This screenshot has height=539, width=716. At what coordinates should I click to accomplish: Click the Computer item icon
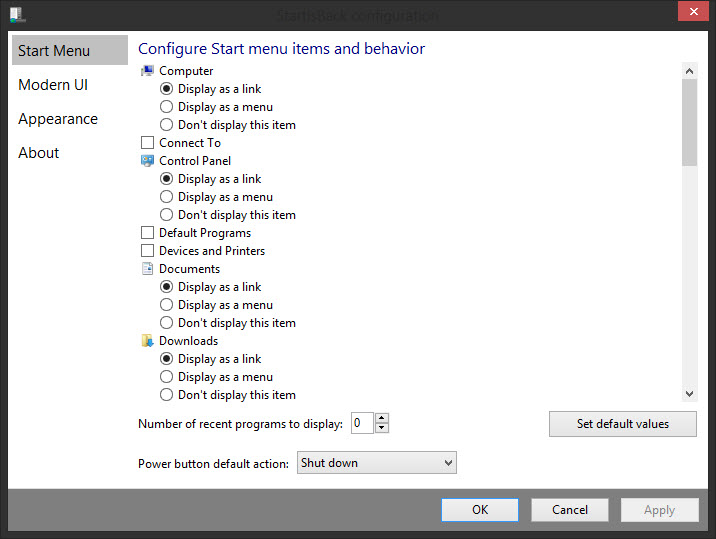point(147,71)
